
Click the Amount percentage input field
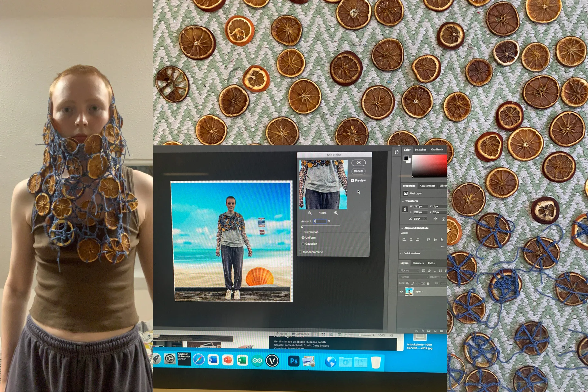320,221
